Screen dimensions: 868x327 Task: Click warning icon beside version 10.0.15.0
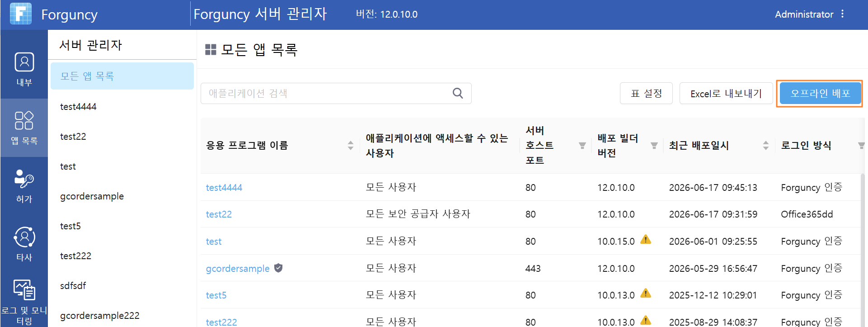coord(646,240)
